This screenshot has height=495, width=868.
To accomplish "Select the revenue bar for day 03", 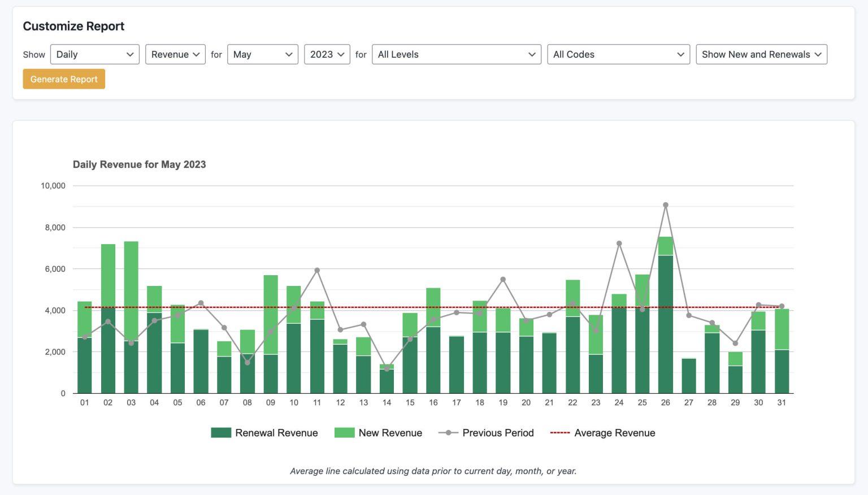I will click(131, 316).
